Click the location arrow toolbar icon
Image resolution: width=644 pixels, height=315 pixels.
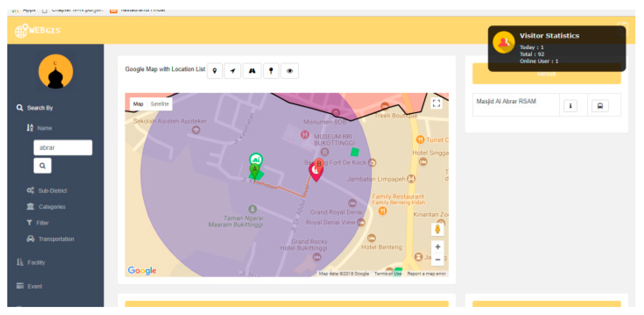pyautogui.click(x=232, y=71)
